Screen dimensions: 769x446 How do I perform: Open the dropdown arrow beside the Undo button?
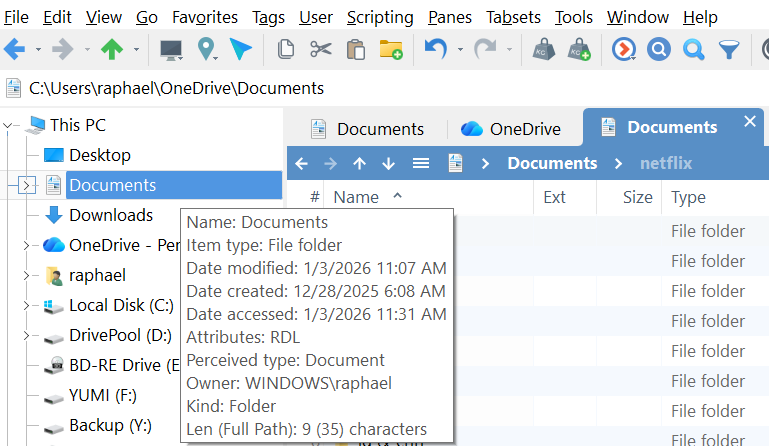(460, 49)
